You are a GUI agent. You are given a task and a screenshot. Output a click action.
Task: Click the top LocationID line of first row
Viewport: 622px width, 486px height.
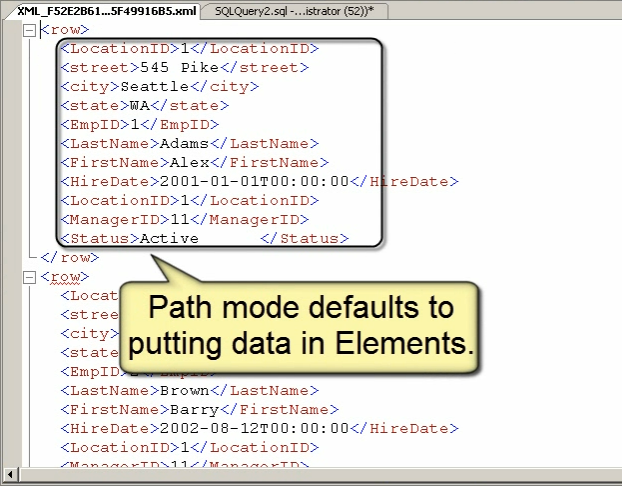click(190, 48)
